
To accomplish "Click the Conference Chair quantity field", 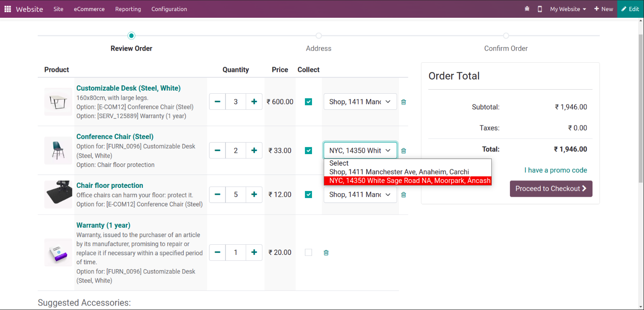I will pos(236,151).
